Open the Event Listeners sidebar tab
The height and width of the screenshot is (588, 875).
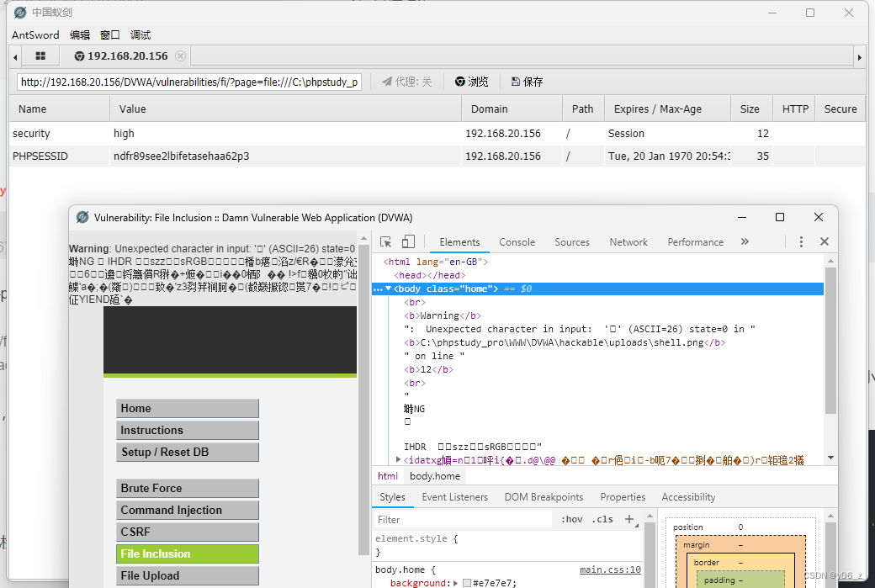pyautogui.click(x=455, y=497)
